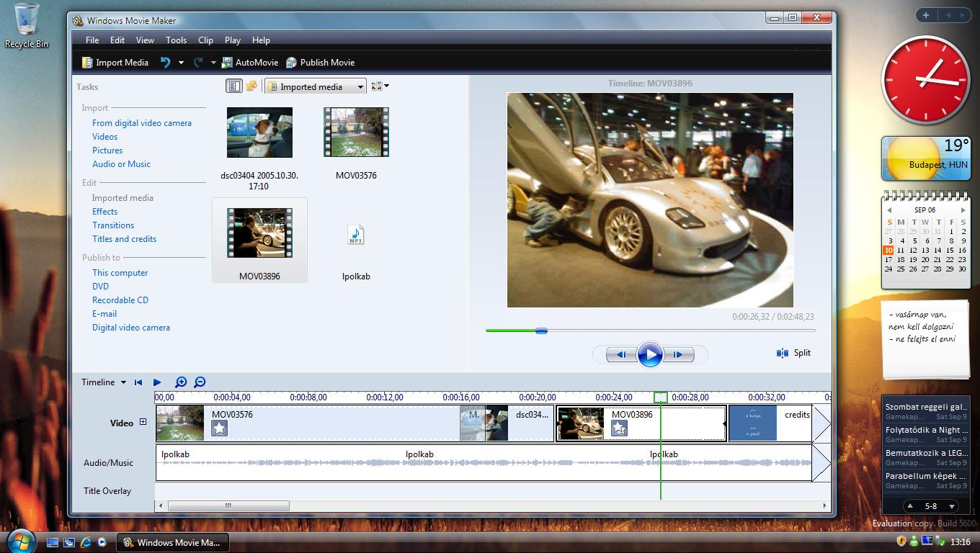Image resolution: width=980 pixels, height=553 pixels.
Task: Publish to Recordable CD
Action: pos(120,300)
